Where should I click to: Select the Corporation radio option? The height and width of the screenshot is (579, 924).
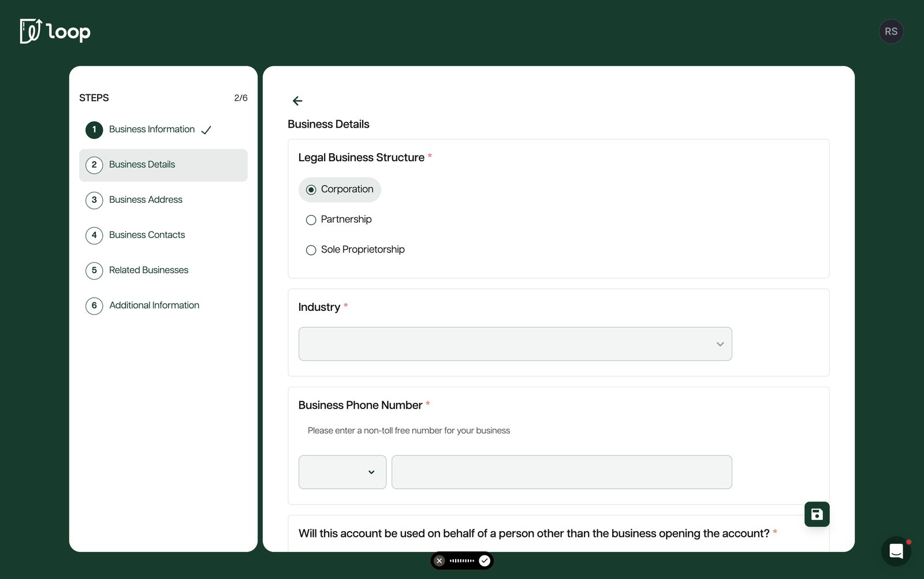point(340,190)
